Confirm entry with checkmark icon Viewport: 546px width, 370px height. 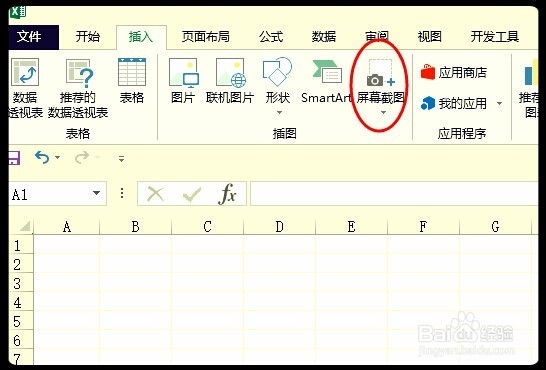click(192, 195)
